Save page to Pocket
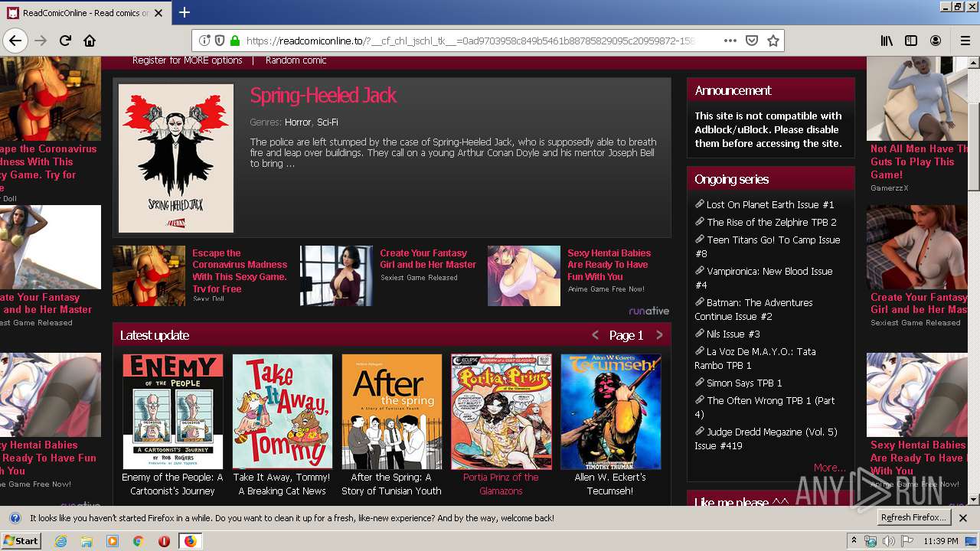Screen dimensions: 980x551 click(x=752, y=41)
